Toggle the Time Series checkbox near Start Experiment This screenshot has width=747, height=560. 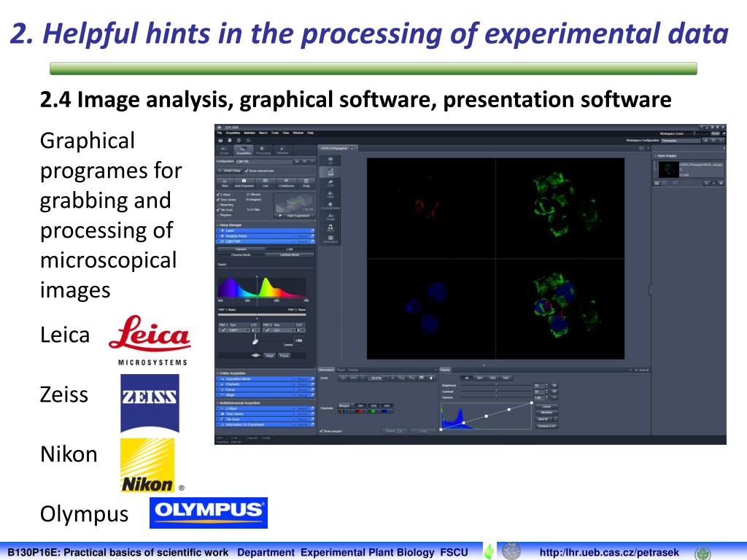(x=218, y=200)
